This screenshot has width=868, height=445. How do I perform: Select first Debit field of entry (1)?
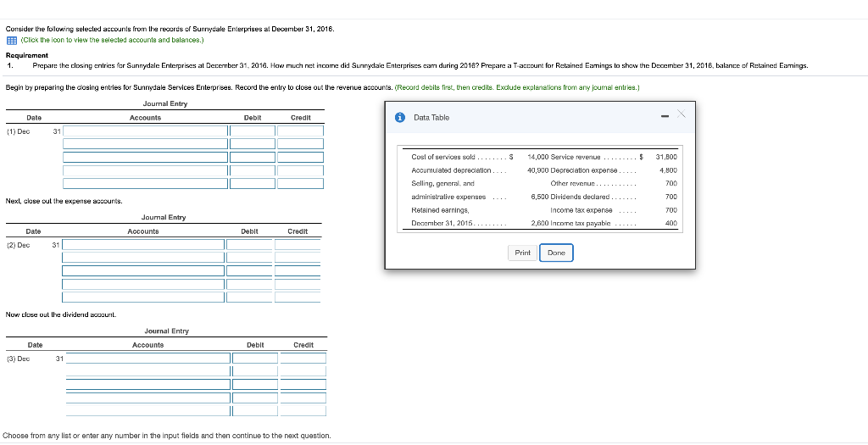[x=253, y=131]
